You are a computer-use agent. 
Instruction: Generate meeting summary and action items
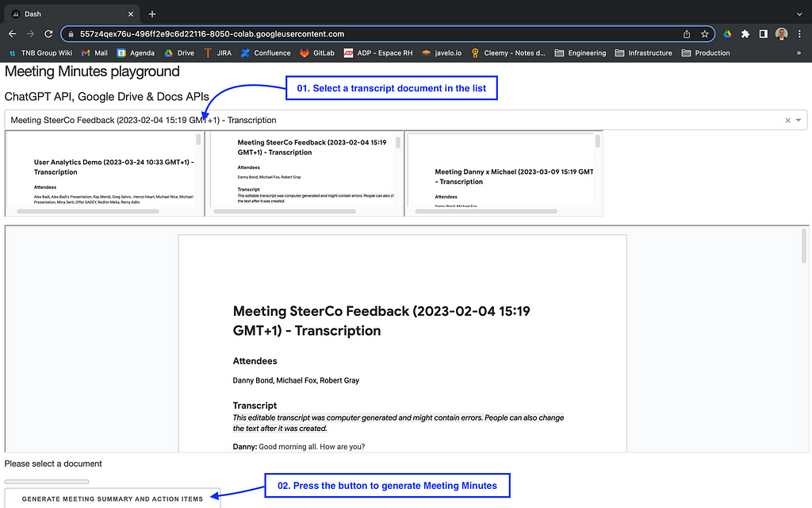113,498
